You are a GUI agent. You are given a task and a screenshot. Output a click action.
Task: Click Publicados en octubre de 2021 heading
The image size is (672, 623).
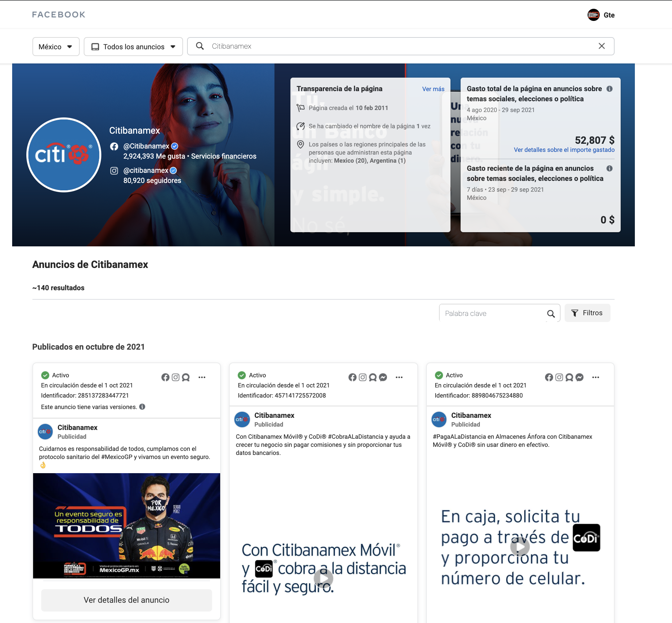click(x=88, y=347)
